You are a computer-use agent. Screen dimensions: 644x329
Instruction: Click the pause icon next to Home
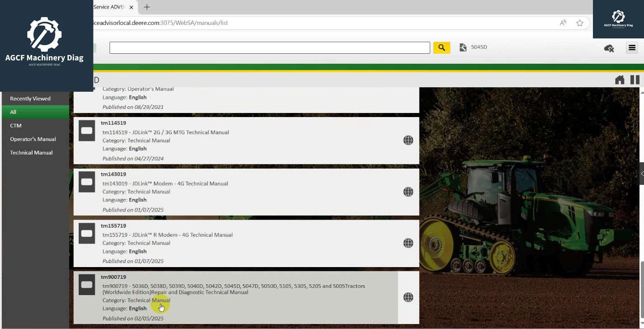click(x=635, y=80)
